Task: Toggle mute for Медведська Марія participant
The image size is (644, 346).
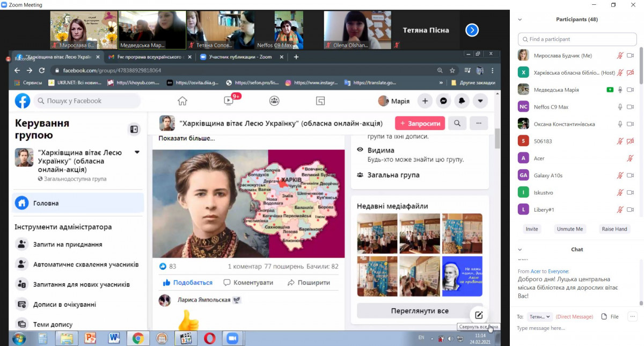Action: (x=620, y=90)
